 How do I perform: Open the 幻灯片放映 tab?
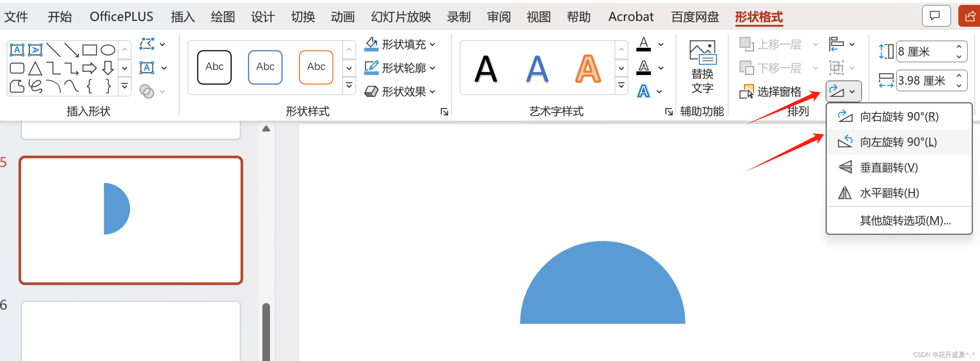[401, 17]
